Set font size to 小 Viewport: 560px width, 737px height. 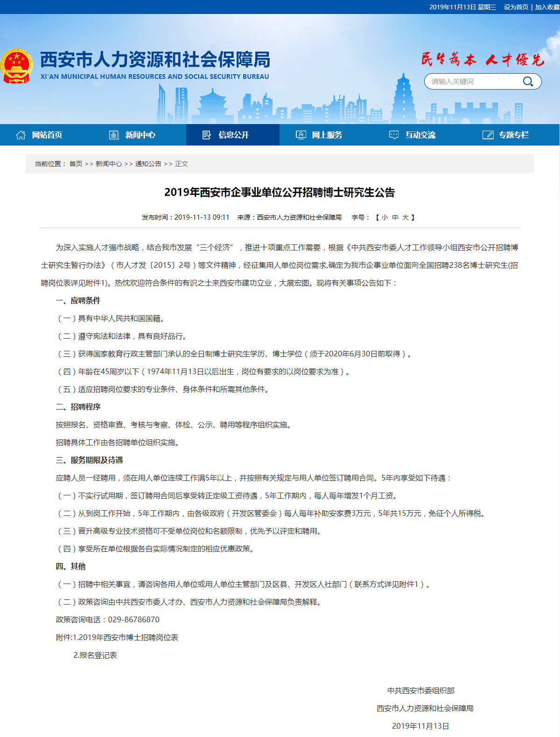pyautogui.click(x=385, y=217)
